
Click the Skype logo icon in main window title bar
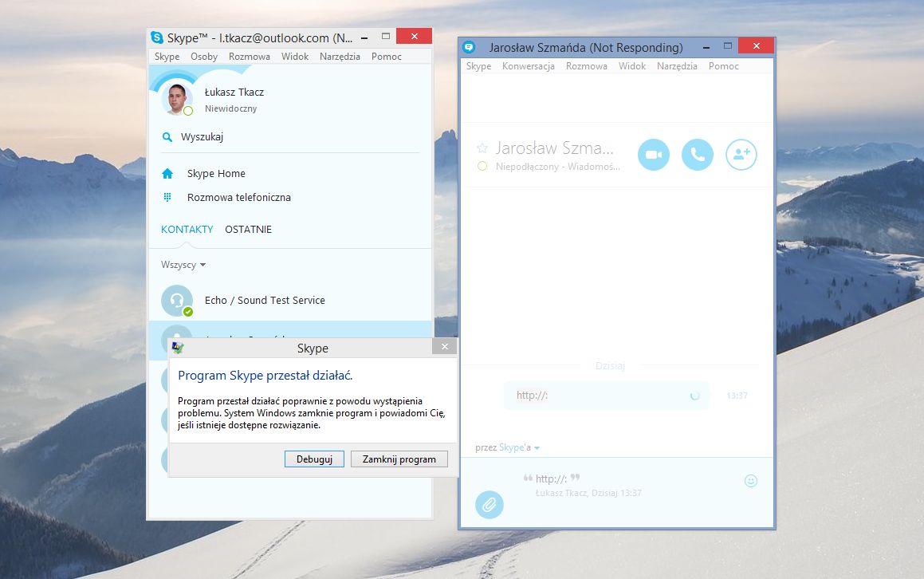(157, 37)
